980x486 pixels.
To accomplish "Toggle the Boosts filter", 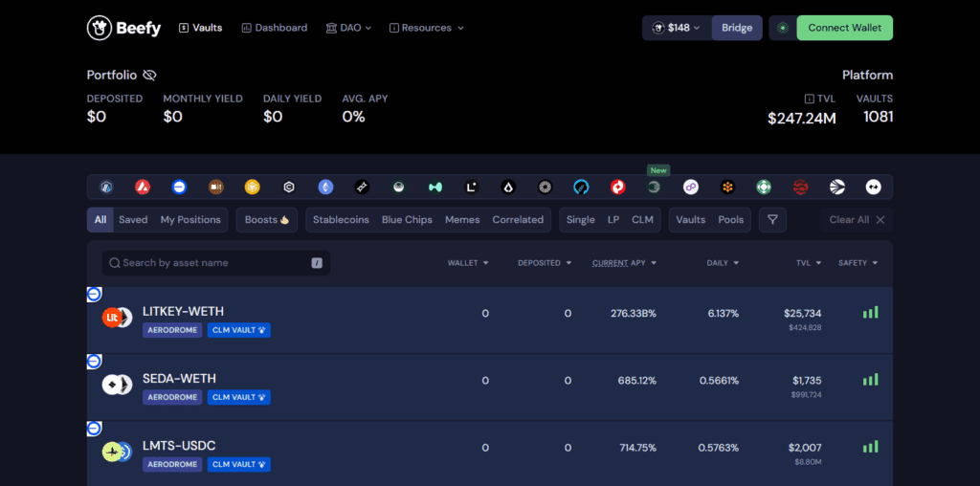I will coord(267,220).
